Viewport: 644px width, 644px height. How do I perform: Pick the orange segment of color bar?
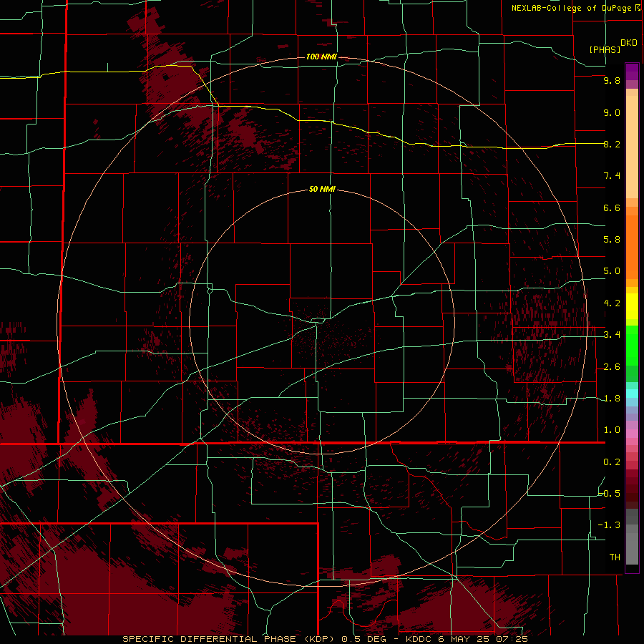(632, 248)
